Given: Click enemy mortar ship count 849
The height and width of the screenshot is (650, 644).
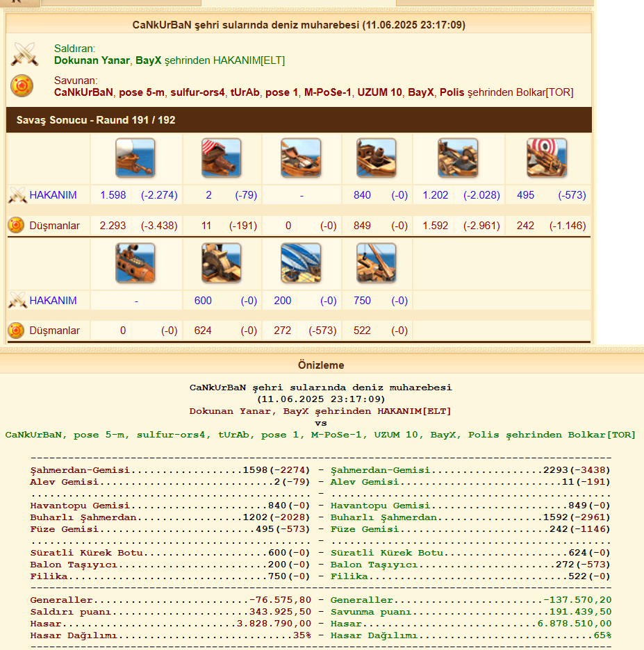Looking at the screenshot, I should tap(362, 226).
